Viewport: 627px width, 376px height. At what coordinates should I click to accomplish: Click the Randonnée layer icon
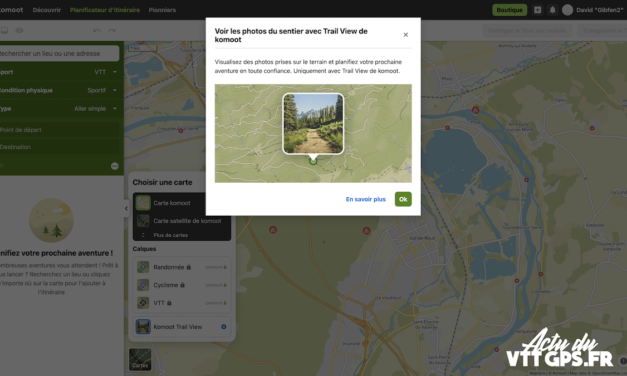[x=143, y=267]
